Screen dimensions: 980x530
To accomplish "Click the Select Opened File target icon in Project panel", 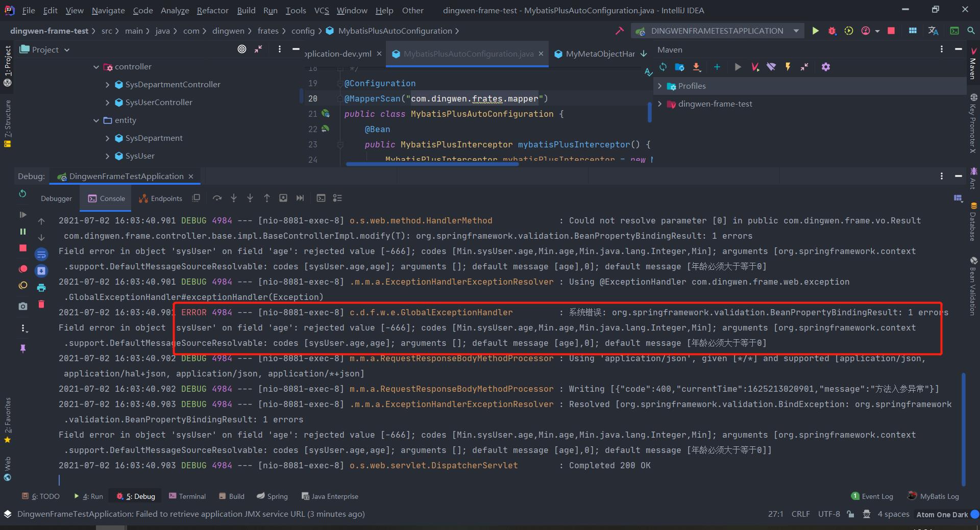I will tap(242, 49).
